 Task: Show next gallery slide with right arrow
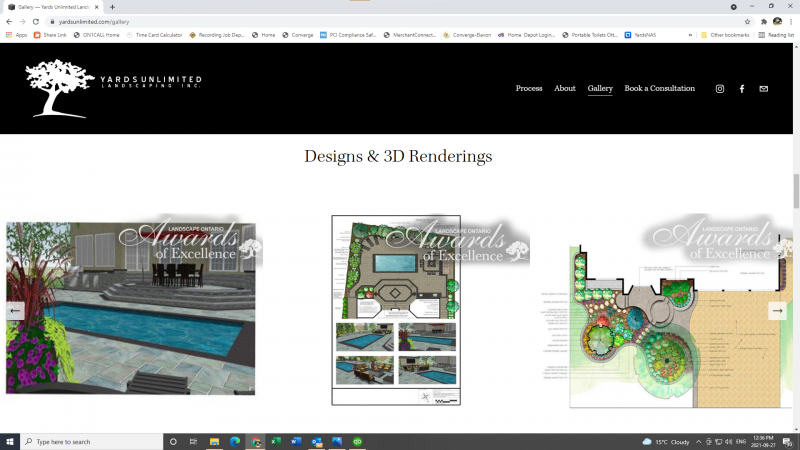point(777,310)
